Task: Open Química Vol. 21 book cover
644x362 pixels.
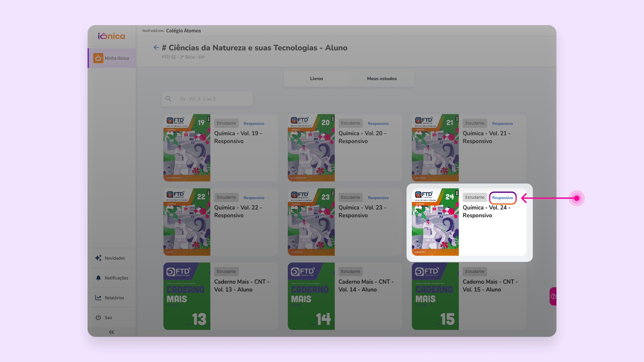Action: (x=435, y=148)
